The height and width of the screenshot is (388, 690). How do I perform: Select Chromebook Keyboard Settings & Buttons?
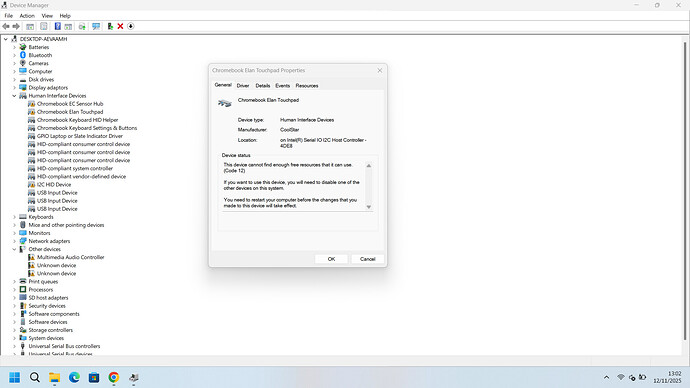[87, 128]
